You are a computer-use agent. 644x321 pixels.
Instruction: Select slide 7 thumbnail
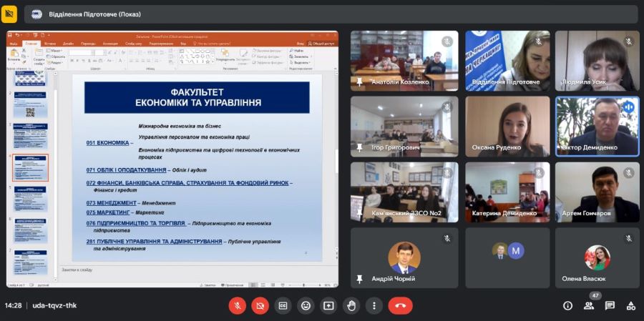click(30, 262)
